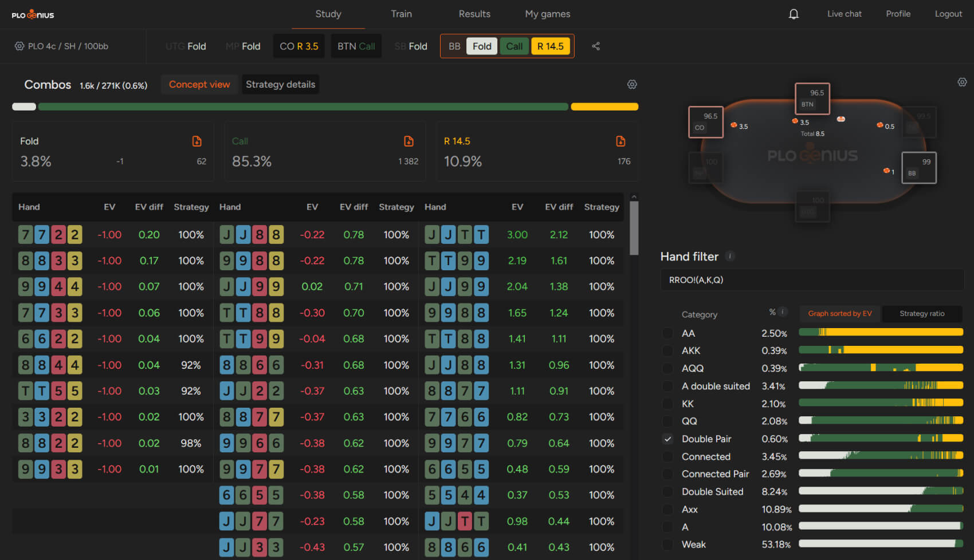Click the Hand filter input field

(812, 280)
